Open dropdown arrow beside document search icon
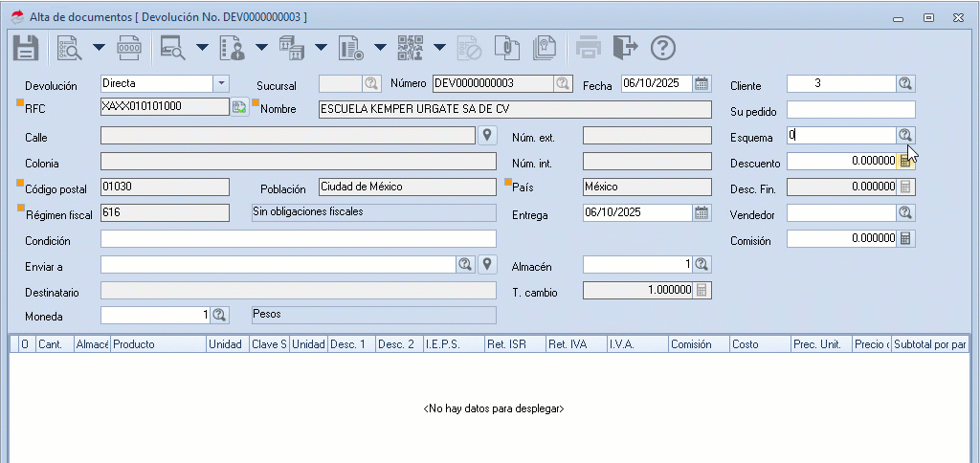 [x=98, y=47]
